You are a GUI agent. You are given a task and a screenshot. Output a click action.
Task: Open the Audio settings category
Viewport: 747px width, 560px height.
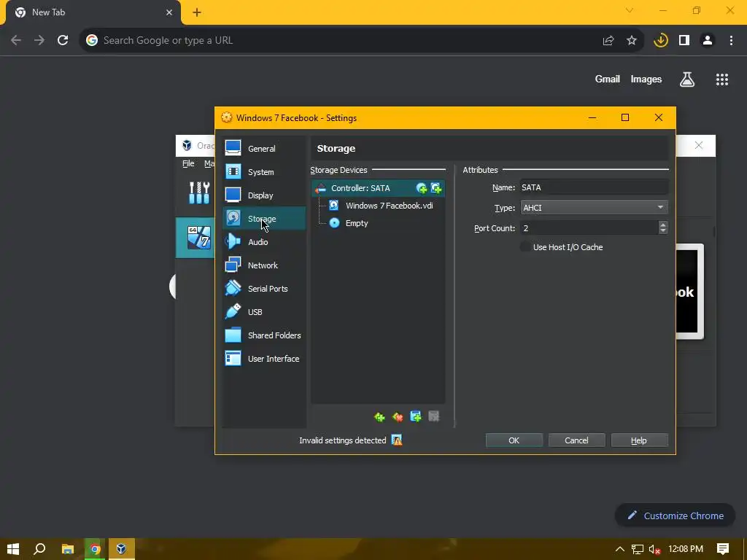264,242
